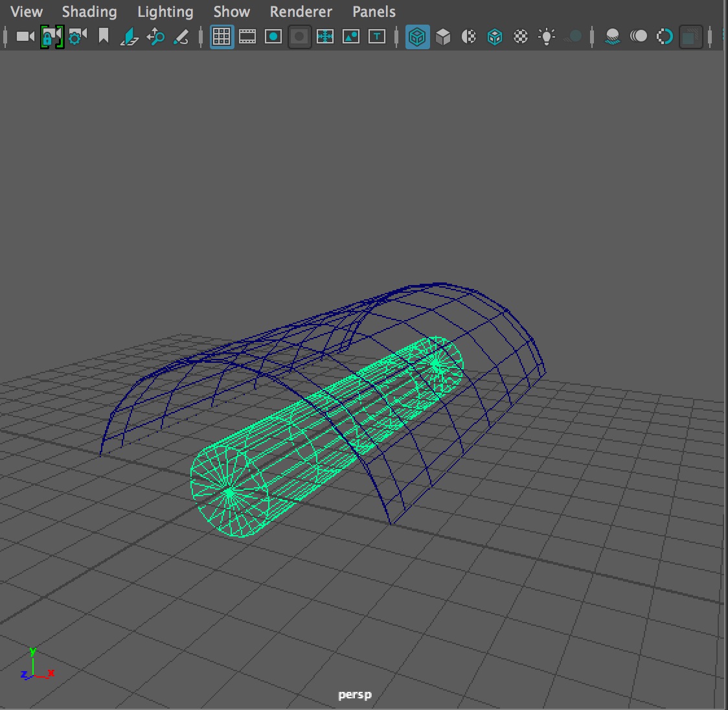Toggle the Shadows icon
Screen dimensions: 728x710
click(x=573, y=37)
